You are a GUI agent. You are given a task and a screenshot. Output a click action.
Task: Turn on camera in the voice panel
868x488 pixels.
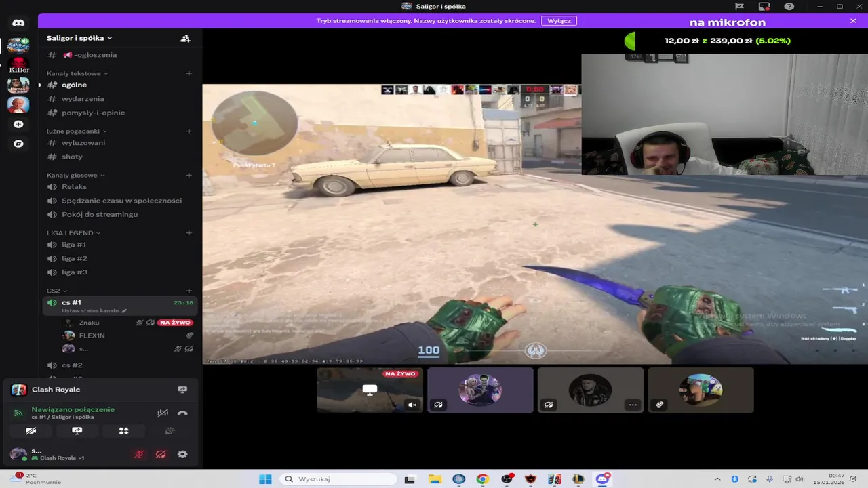31,431
